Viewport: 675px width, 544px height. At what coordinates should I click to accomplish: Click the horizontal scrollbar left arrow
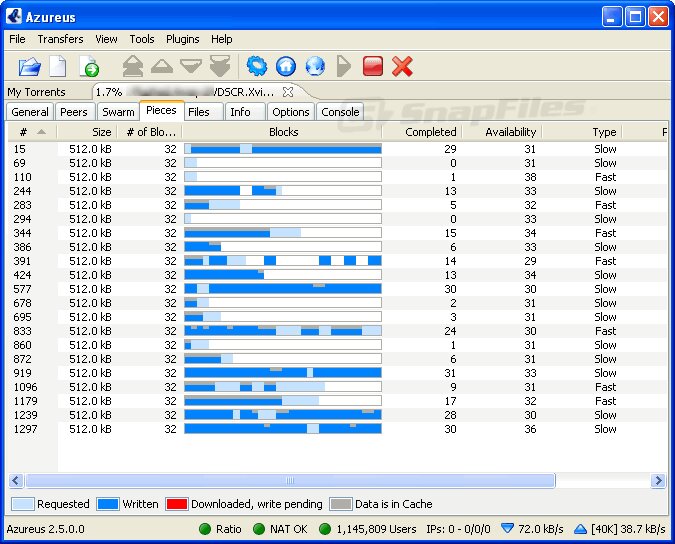16,480
